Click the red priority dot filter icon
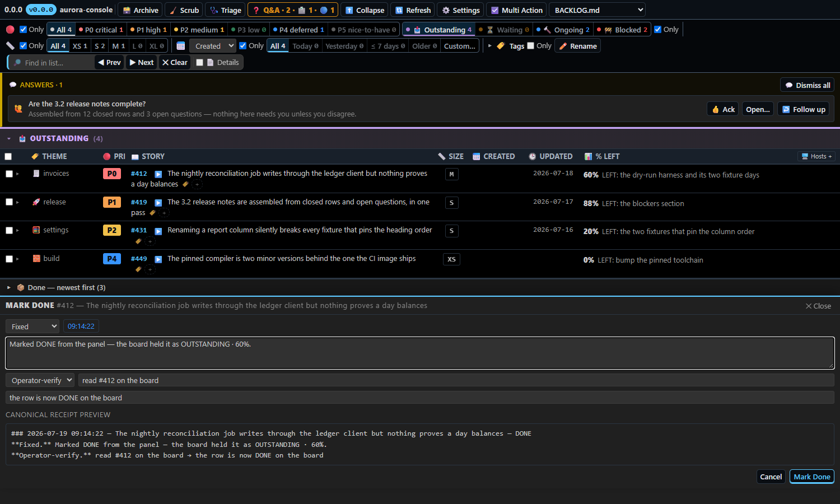Viewport: 840px width, 504px height. point(10,30)
